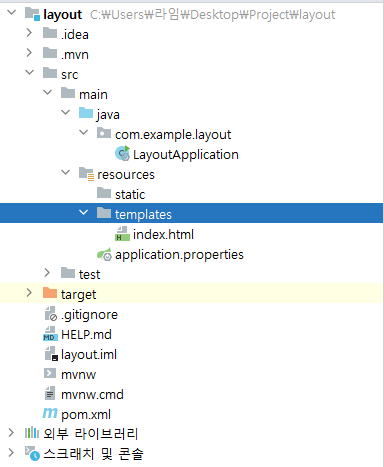The image size is (384, 467).
Task: Expand 스크래치 및 콘솔 node
Action: click(11, 453)
